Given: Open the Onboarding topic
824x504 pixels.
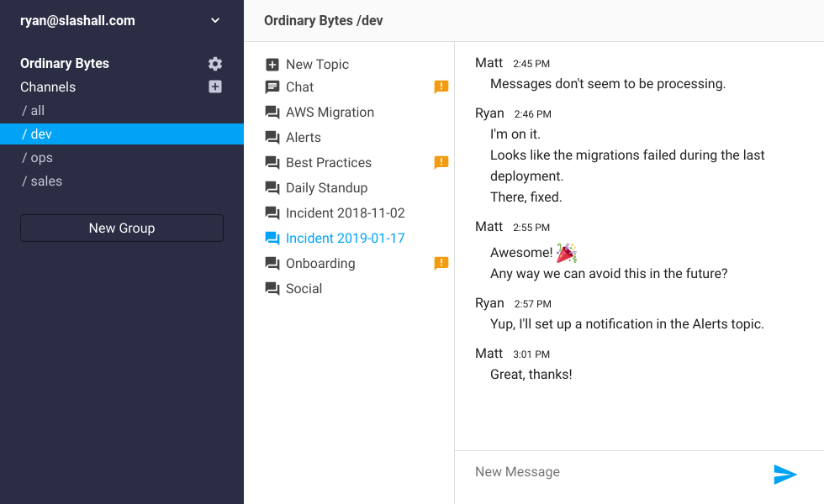Looking at the screenshot, I should point(320,264).
